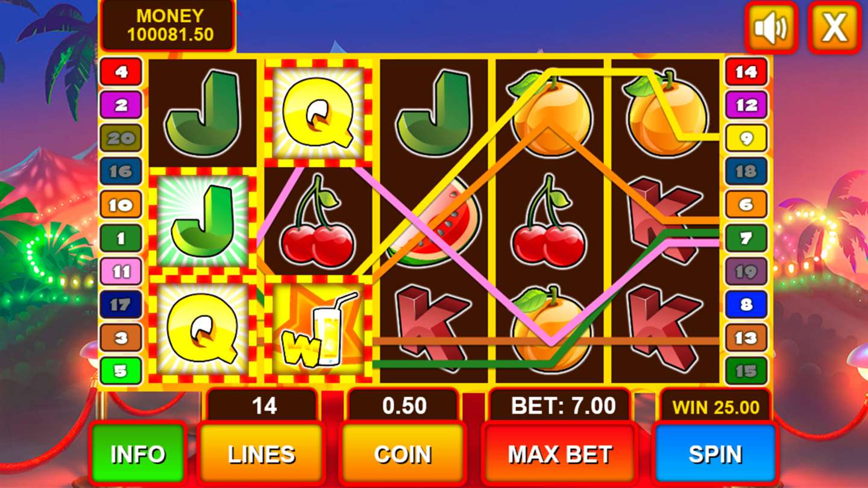Change the number of LINES

click(x=262, y=454)
